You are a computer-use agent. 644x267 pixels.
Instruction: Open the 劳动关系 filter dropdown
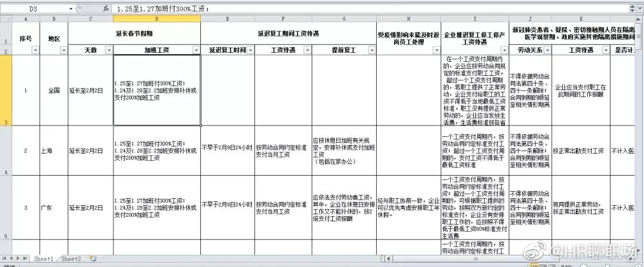[547, 50]
